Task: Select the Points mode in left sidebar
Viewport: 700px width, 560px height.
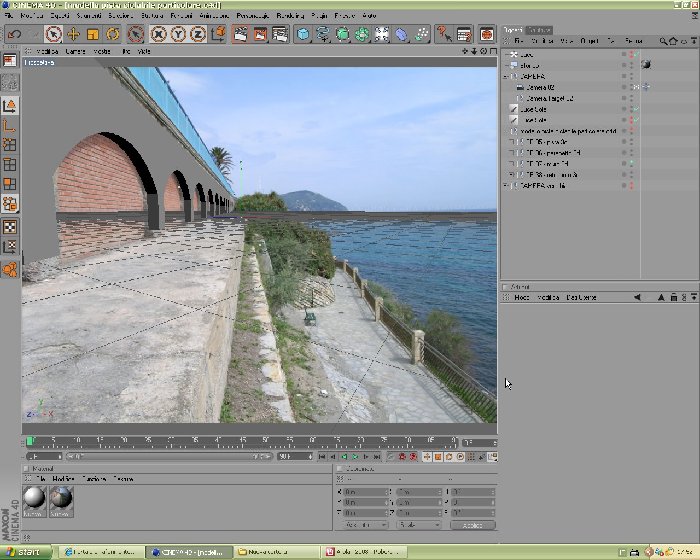Action: (10, 145)
